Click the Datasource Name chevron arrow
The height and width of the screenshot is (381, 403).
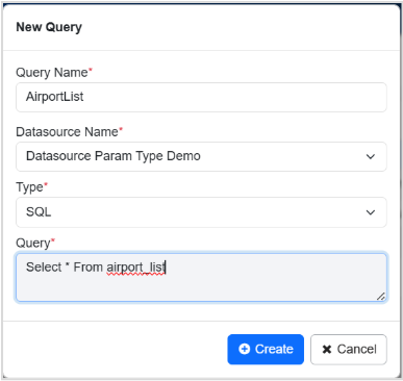pyautogui.click(x=370, y=156)
